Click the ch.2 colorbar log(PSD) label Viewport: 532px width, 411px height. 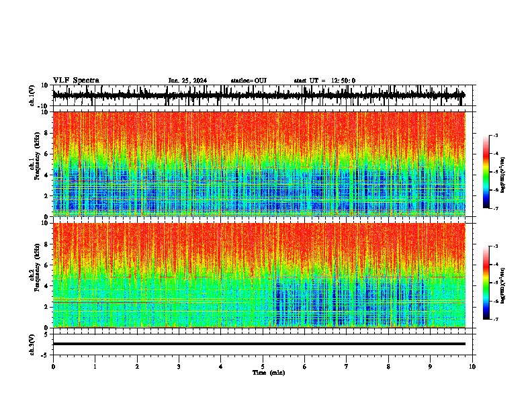[x=502, y=285]
